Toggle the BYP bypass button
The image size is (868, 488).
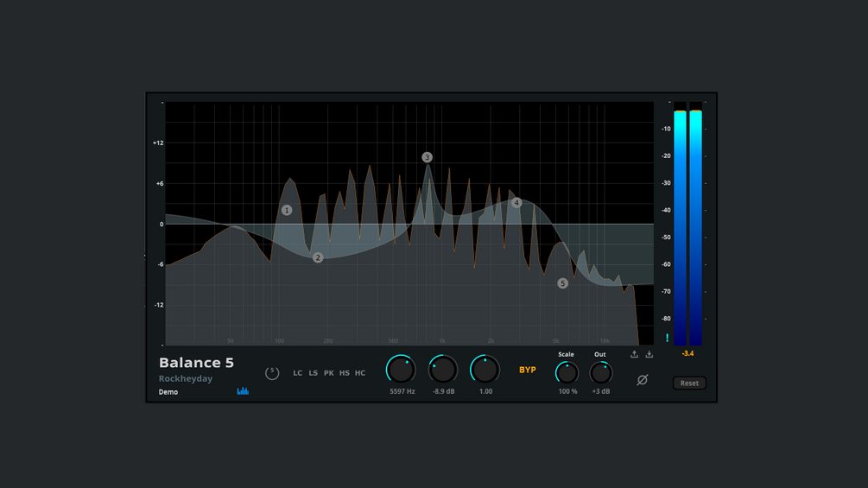(528, 371)
